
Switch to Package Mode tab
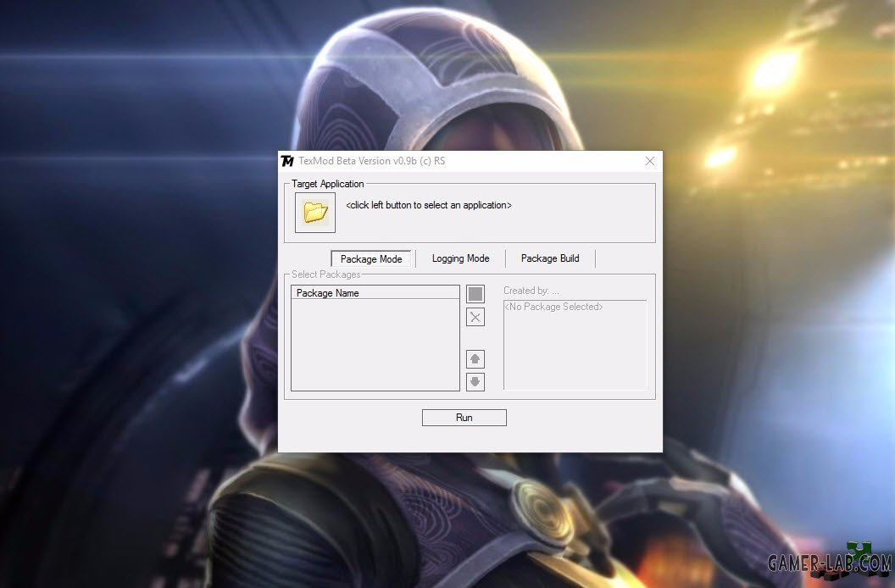(x=371, y=258)
